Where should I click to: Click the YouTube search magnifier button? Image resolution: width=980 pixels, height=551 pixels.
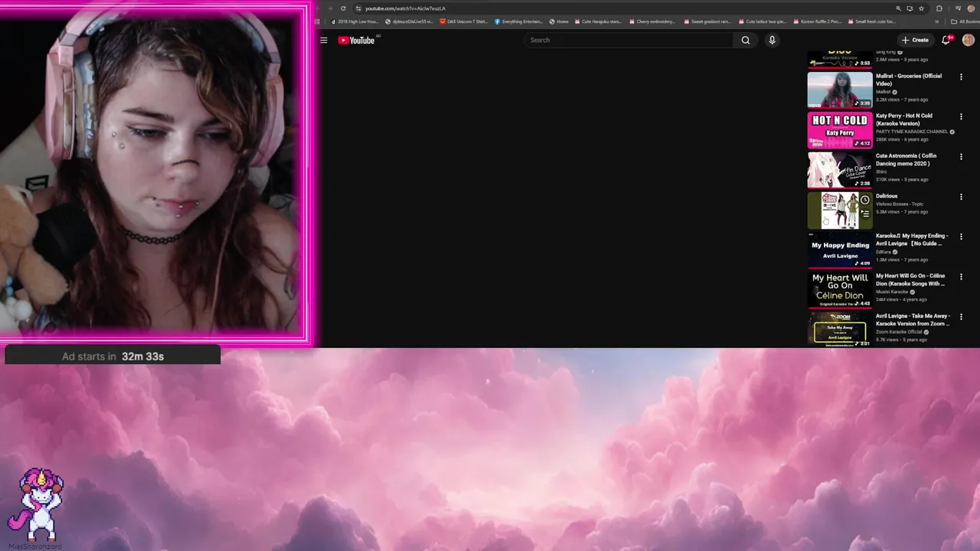[x=745, y=40]
